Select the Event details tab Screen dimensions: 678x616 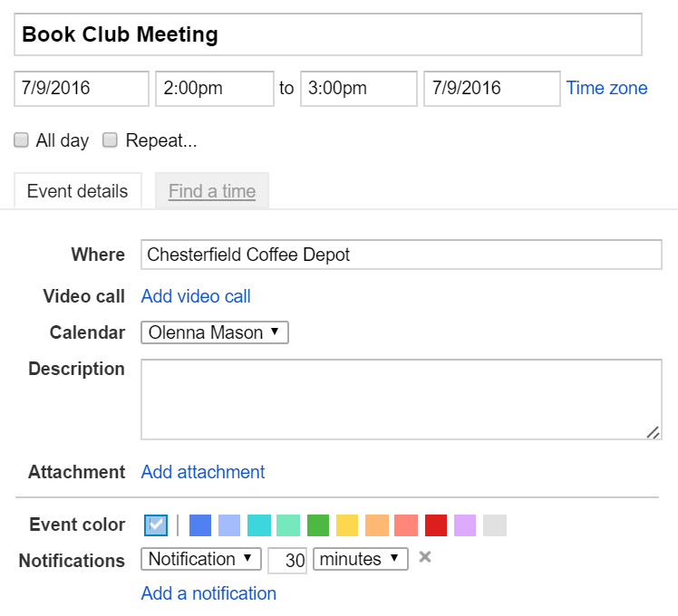[x=77, y=192]
